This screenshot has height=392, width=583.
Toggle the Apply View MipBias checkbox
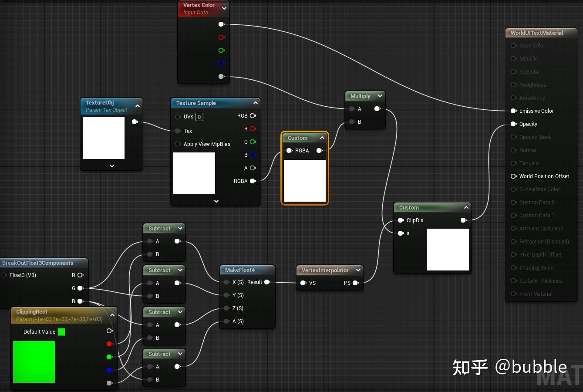(178, 144)
